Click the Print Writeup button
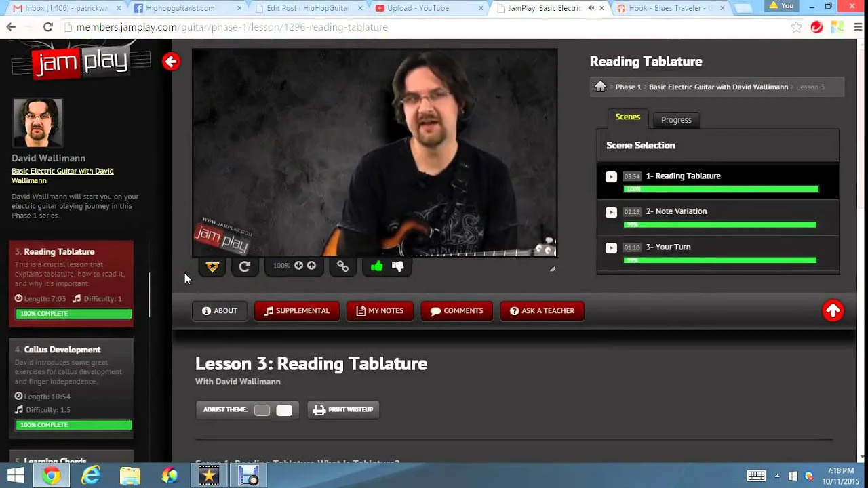Viewport: 868px width, 488px height. [x=343, y=410]
